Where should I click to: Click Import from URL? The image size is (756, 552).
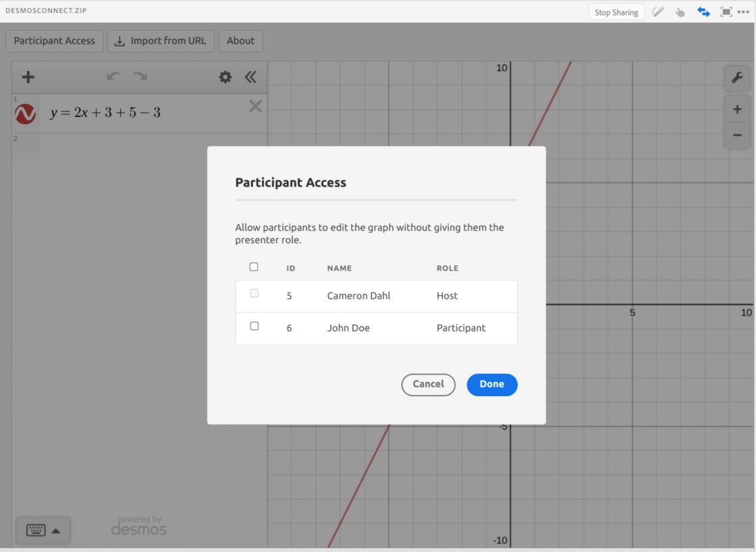[161, 41]
